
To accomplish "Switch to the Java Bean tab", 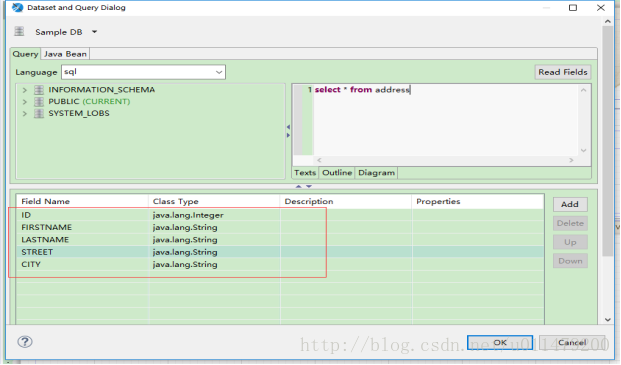I will (x=65, y=54).
